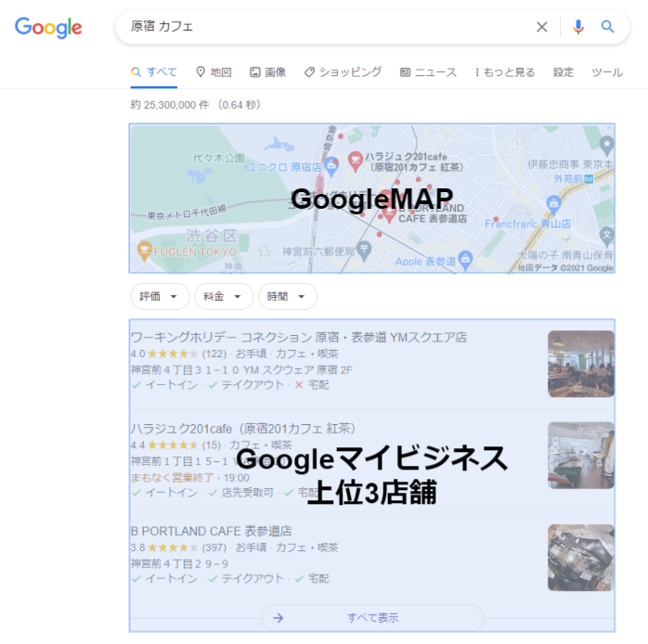
Task: Switch to the 画像 tab
Action: click(267, 72)
